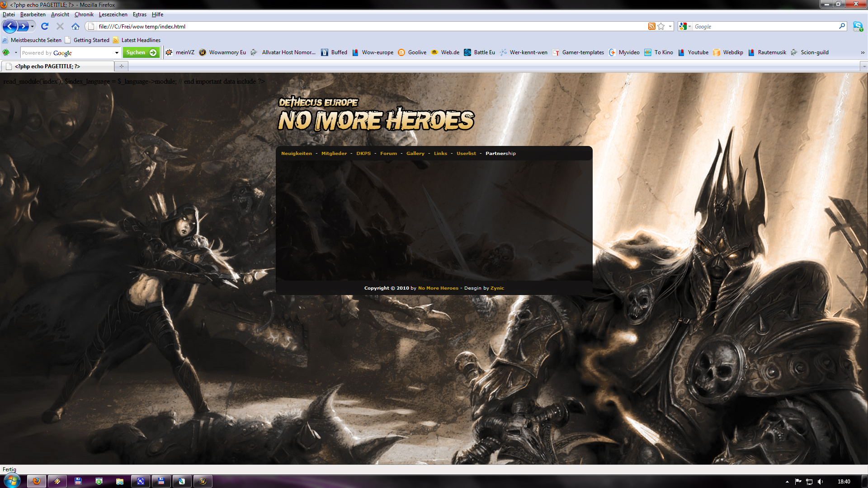Open the Datei menu
Screen dimensions: 868x488
click(x=9, y=14)
